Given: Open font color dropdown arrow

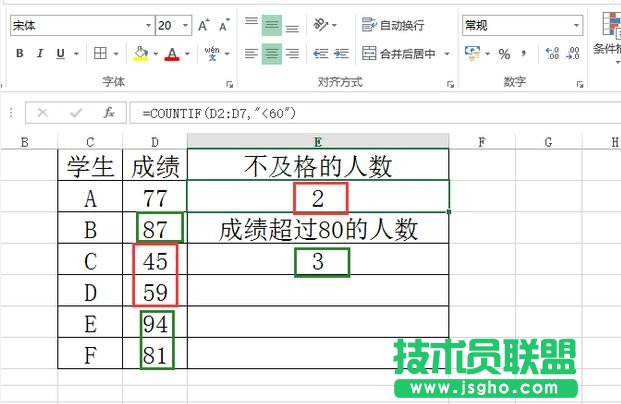Looking at the screenshot, I should click(187, 53).
